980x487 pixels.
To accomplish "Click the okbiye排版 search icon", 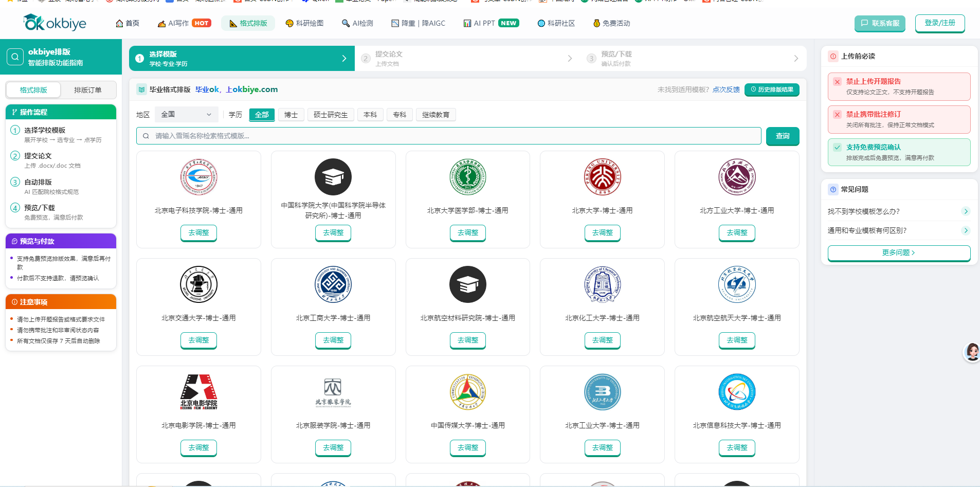I will pos(15,57).
